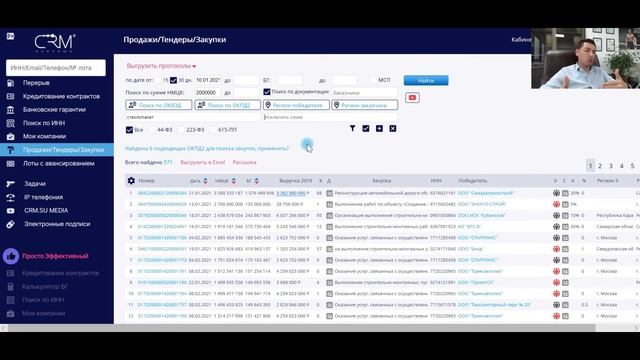This screenshot has width=640, height=360.
Task: Open Продажи/Тендеры/Закупки in the sidebar
Action: (57, 150)
